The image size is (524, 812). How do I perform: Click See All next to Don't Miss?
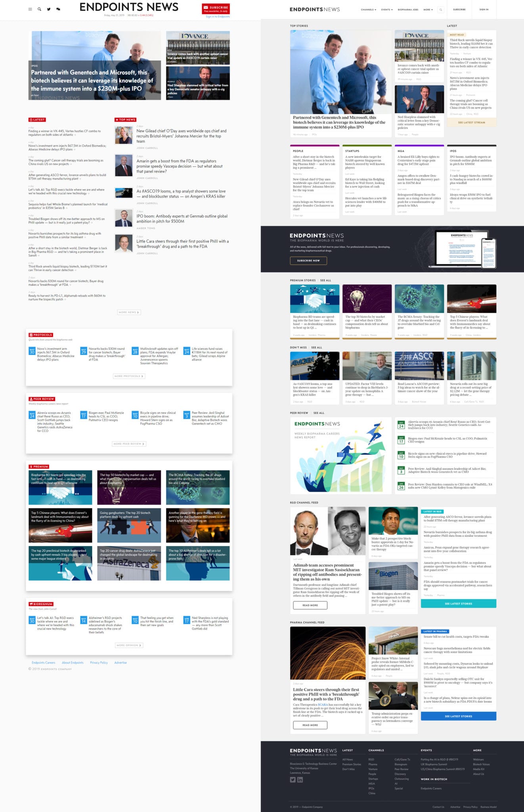[317, 347]
